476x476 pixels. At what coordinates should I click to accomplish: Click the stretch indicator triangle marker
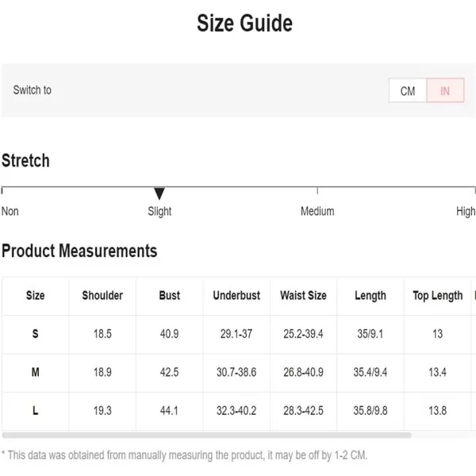tap(159, 194)
